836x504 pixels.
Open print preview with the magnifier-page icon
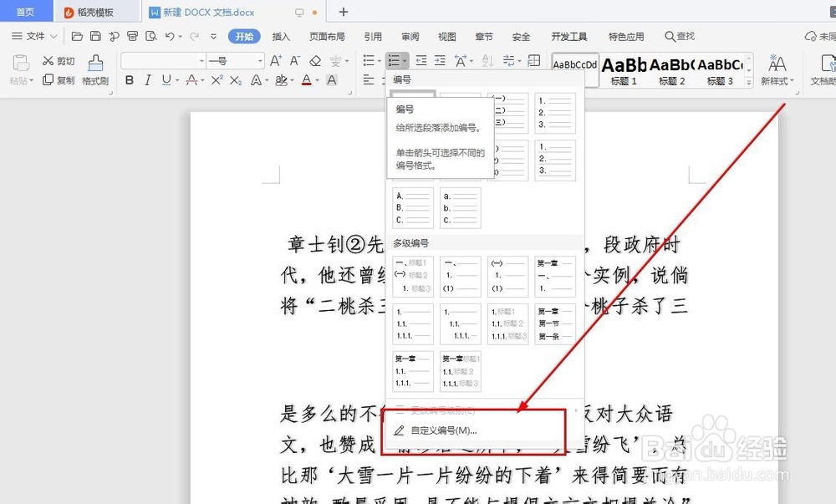coord(150,36)
